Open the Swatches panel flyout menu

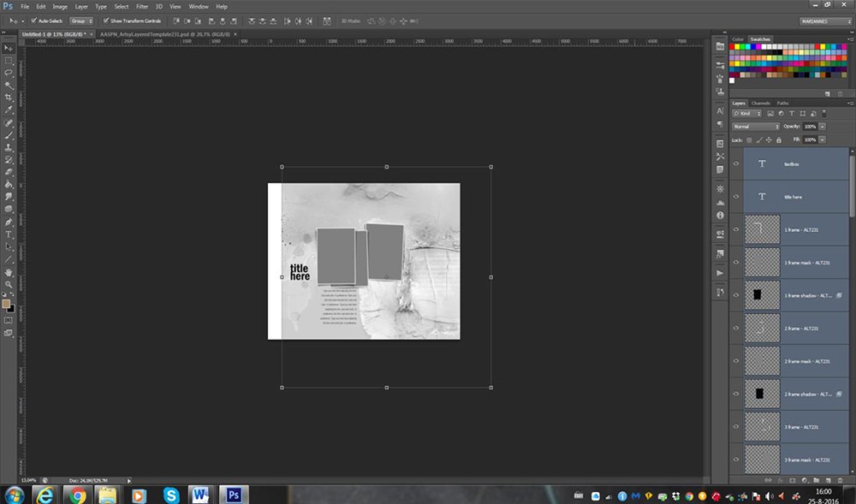click(x=850, y=39)
